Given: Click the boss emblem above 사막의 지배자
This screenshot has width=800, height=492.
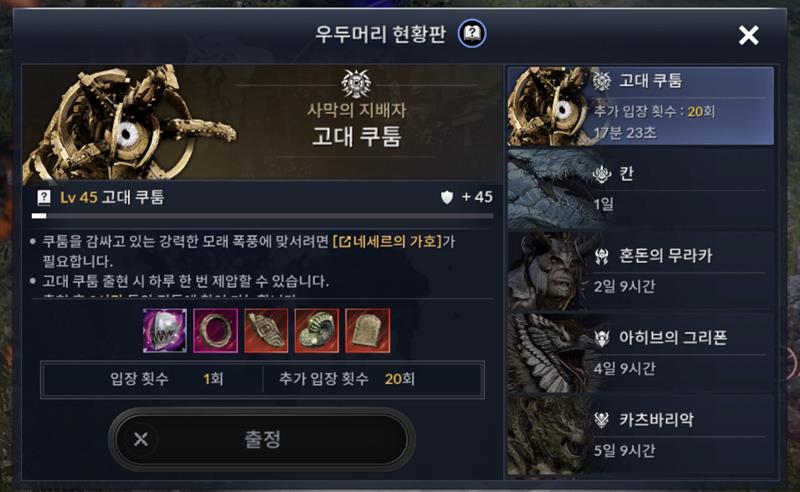Looking at the screenshot, I should (356, 83).
